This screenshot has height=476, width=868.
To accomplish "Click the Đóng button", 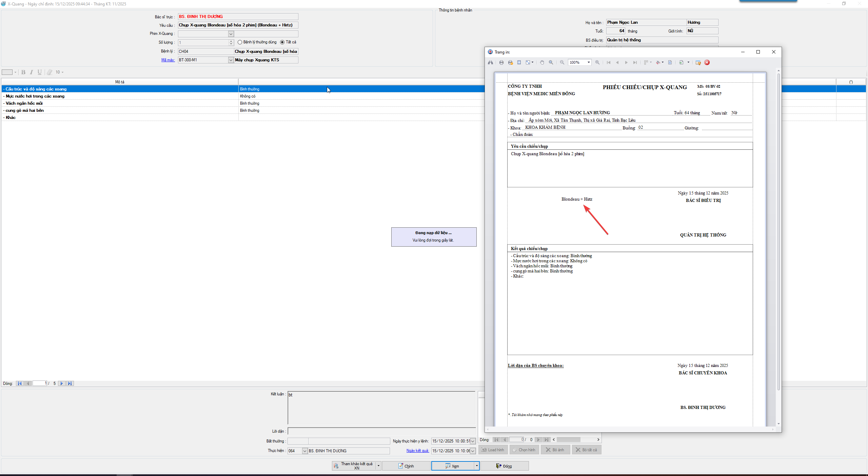I will (504, 466).
